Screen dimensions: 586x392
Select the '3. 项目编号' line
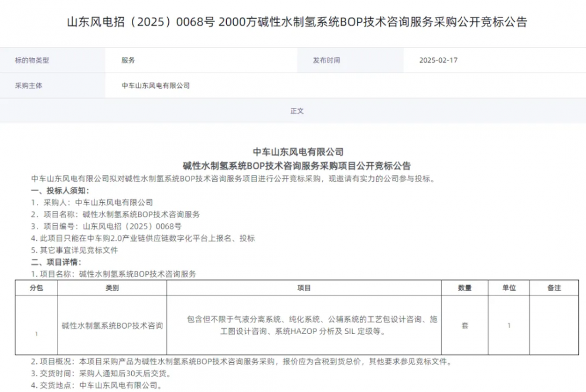[x=106, y=226]
